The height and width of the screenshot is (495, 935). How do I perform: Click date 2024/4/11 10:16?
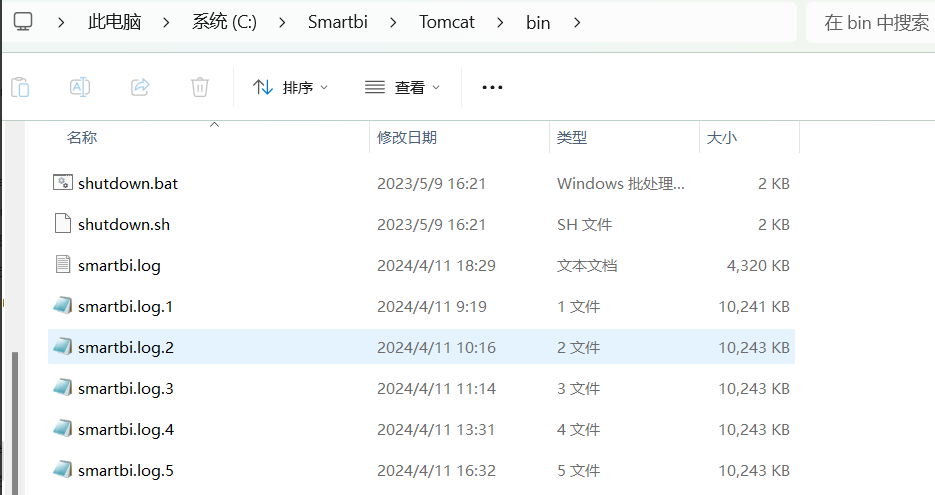436,348
